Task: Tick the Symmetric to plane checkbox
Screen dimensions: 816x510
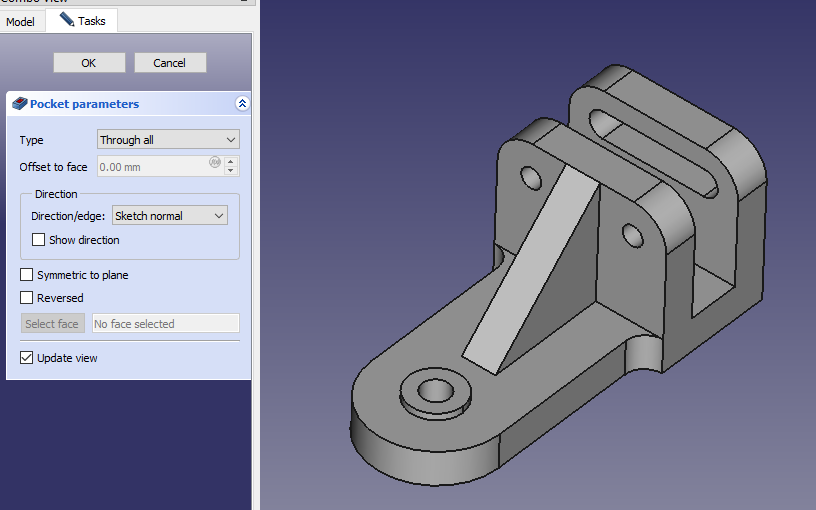Action: (x=27, y=275)
